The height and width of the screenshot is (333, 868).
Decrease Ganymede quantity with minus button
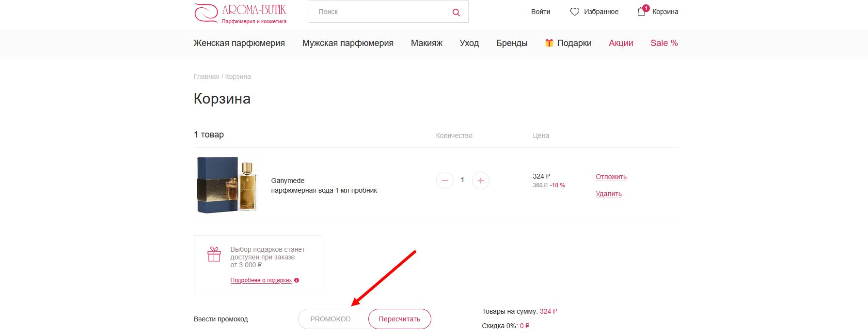[x=444, y=181]
